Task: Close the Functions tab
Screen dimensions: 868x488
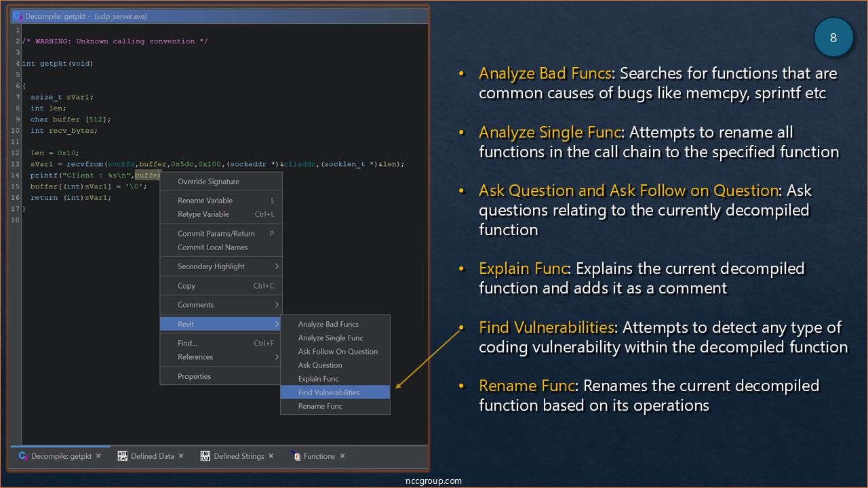Action: [342, 456]
